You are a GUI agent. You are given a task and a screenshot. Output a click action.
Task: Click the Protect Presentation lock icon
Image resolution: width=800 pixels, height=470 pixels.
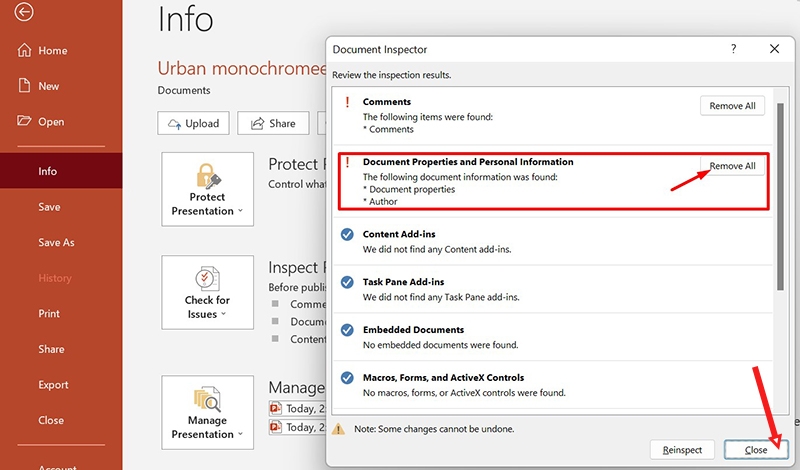[x=208, y=176]
